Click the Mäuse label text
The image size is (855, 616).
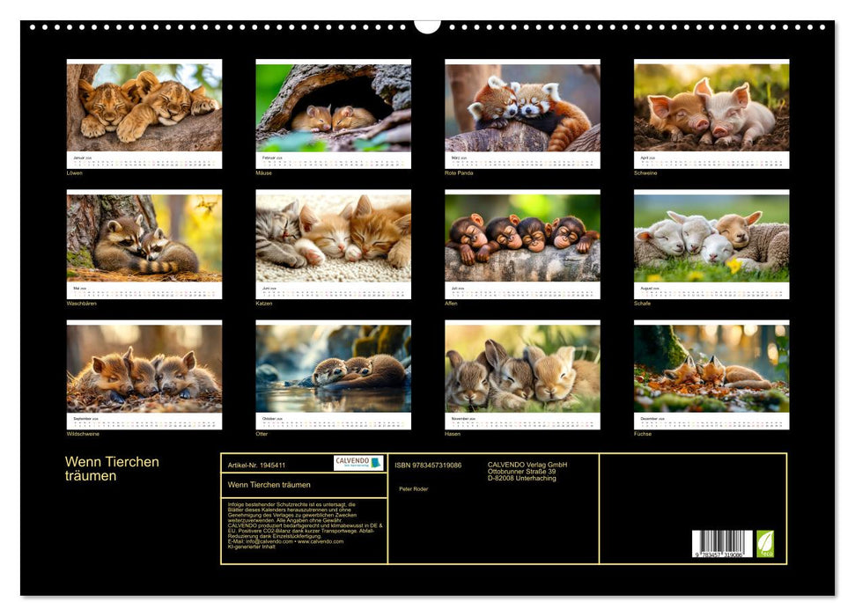pyautogui.click(x=261, y=172)
